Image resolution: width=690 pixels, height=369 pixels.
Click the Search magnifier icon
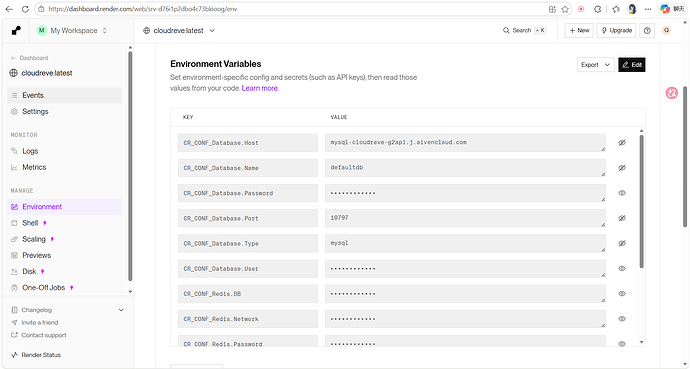click(x=506, y=30)
